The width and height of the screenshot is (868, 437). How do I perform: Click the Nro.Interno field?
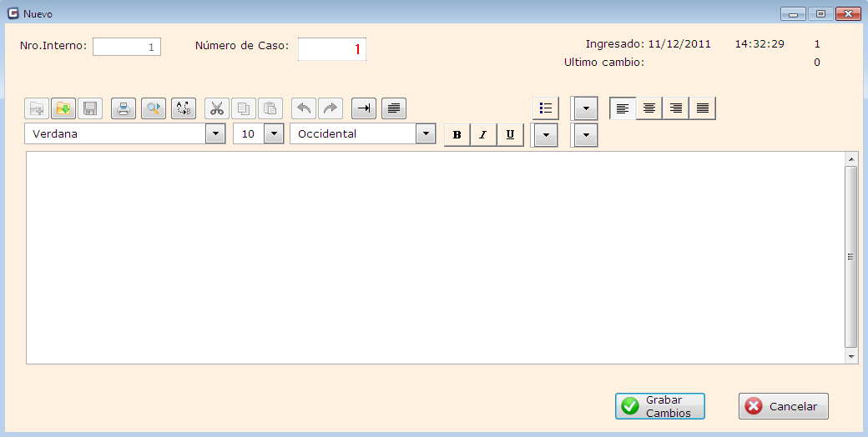tap(127, 47)
